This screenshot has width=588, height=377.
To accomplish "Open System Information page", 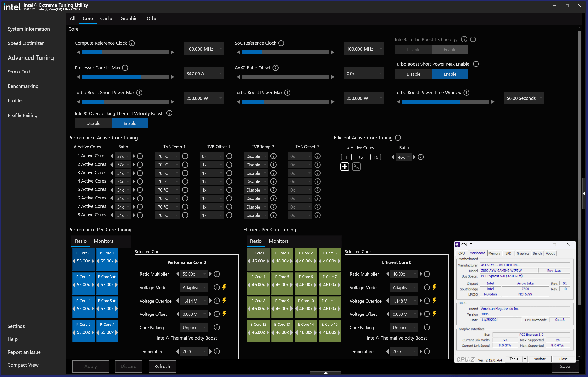I will (x=29, y=29).
